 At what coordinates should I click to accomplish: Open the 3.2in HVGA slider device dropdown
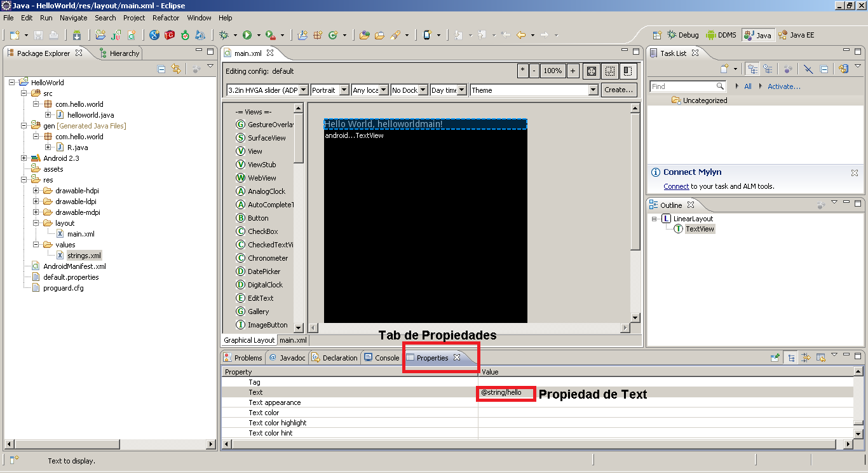pos(267,90)
